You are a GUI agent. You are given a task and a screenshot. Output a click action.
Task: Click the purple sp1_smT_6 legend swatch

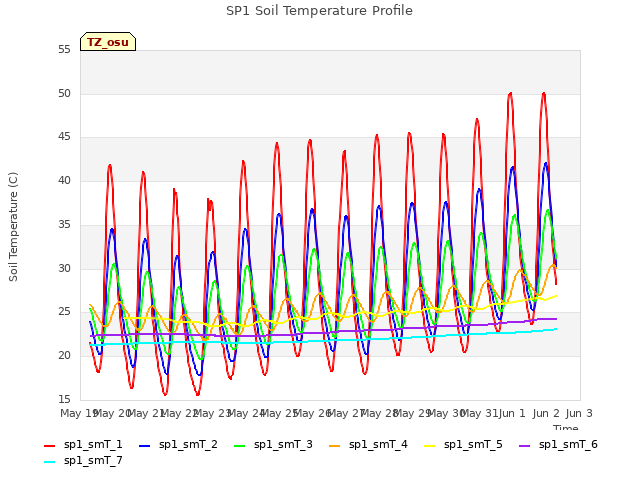pos(524,446)
